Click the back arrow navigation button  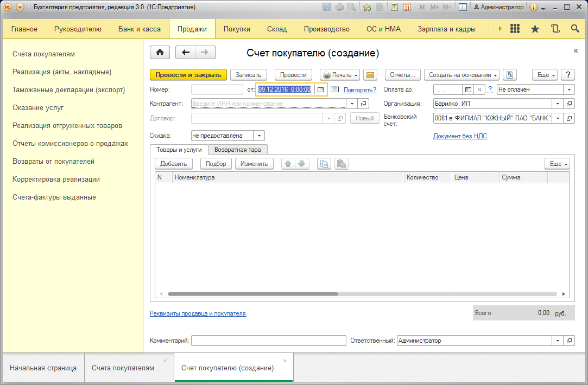click(x=186, y=53)
